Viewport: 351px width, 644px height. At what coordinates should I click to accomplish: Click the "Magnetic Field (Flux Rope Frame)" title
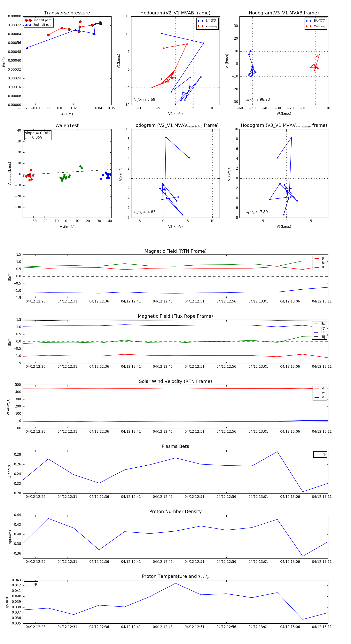tap(175, 316)
